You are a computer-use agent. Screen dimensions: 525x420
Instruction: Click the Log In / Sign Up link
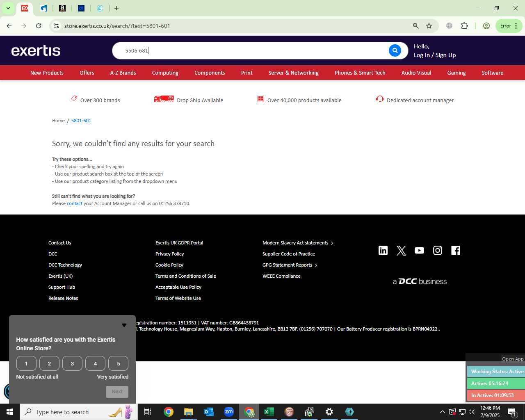click(x=435, y=55)
